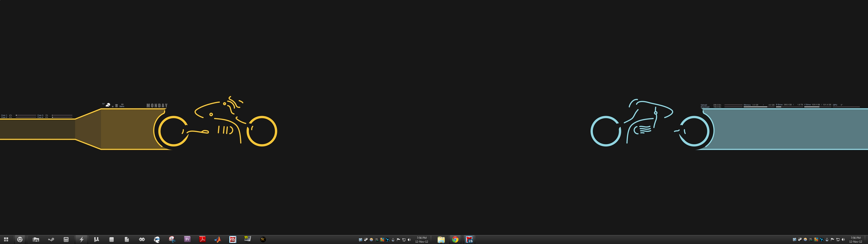The height and width of the screenshot is (244, 868).
Task: Launch the Fraps monitor icon showing 99
Action: point(248,239)
